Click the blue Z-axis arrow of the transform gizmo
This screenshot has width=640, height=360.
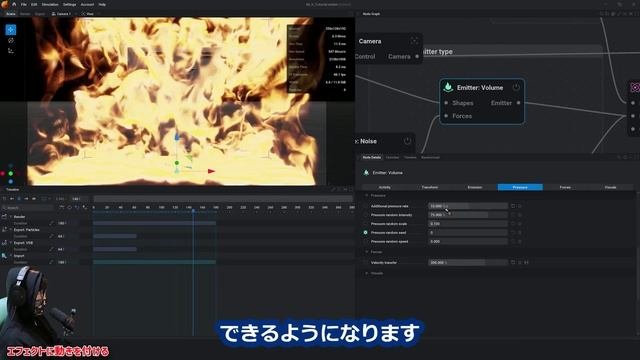[x=177, y=138]
